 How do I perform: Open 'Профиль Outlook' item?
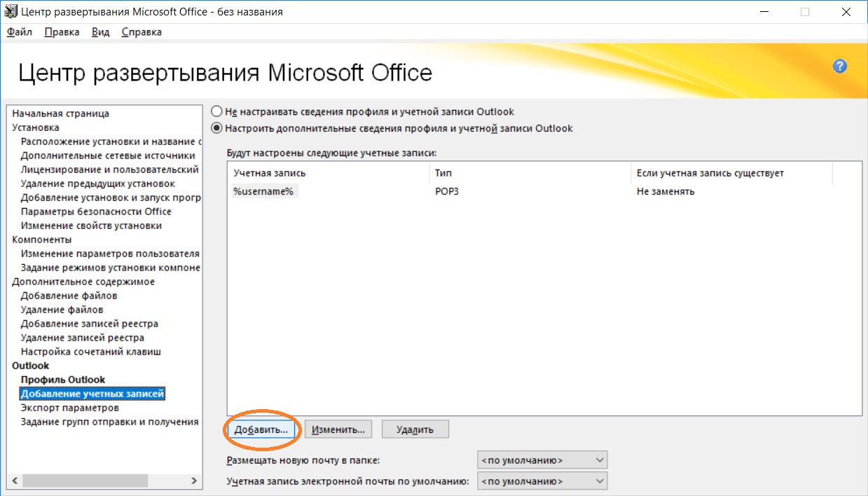63,380
